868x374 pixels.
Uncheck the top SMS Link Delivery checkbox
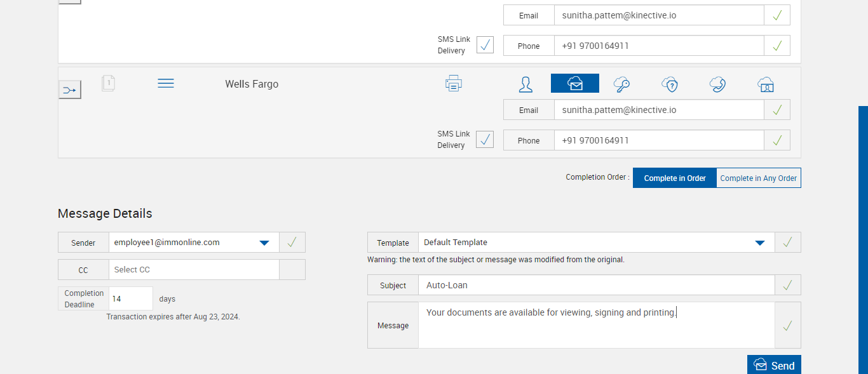pyautogui.click(x=485, y=45)
